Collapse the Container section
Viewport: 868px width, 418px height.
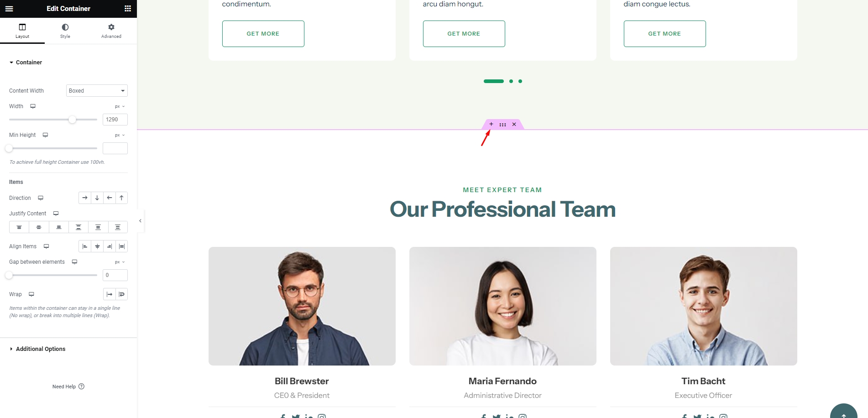(26, 63)
